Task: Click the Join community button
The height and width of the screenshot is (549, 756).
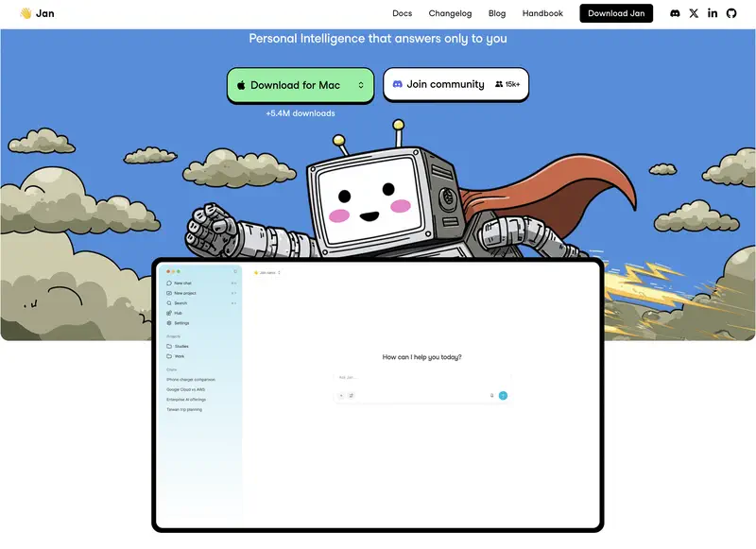Action: point(455,84)
